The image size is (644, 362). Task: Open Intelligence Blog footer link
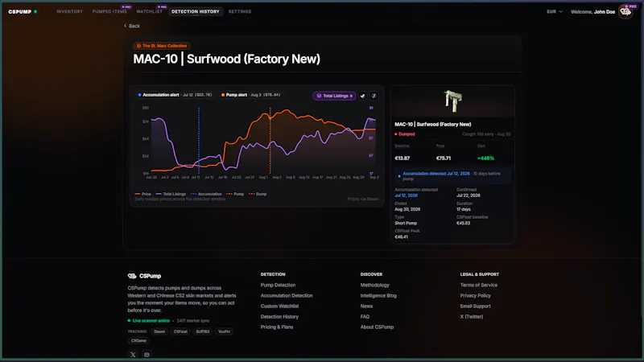point(378,295)
